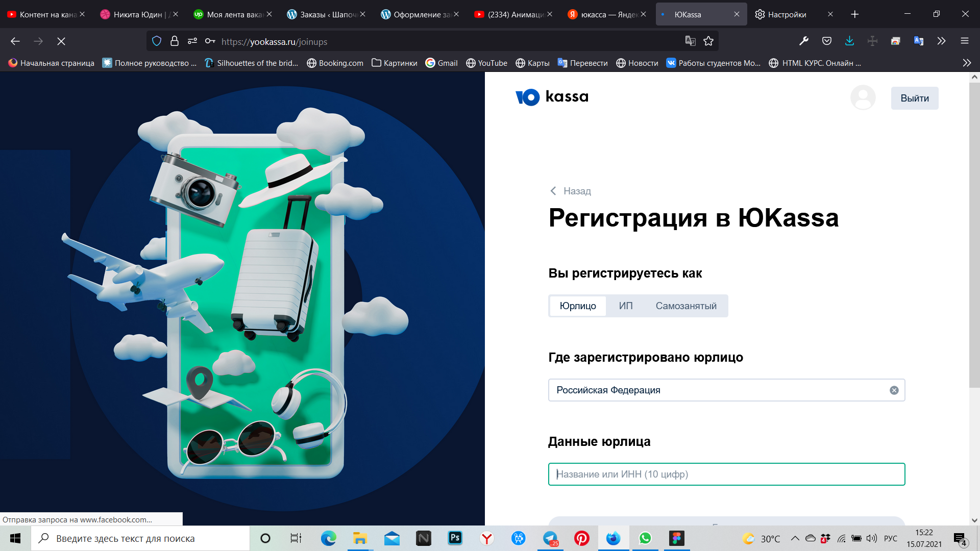980x551 pixels.
Task: Open YouTube bookmark
Action: (x=487, y=63)
